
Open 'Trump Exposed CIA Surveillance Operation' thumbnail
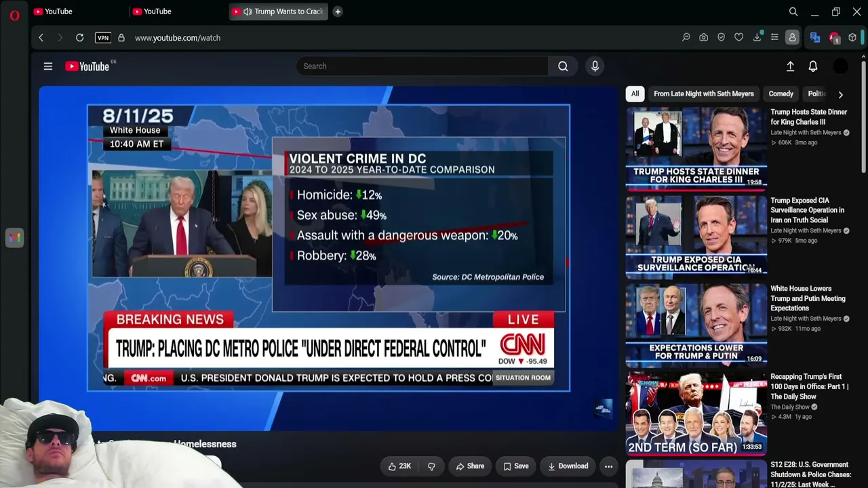696,236
